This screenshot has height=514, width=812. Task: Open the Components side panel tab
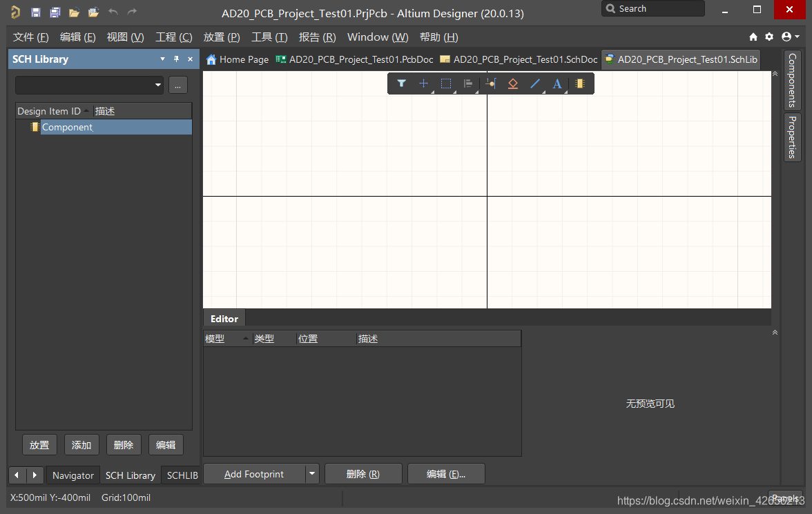(x=793, y=80)
